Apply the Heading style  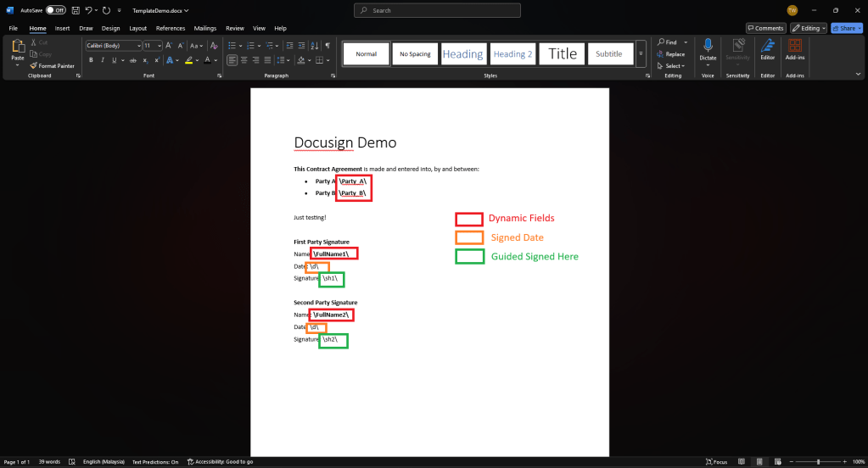[x=463, y=53]
